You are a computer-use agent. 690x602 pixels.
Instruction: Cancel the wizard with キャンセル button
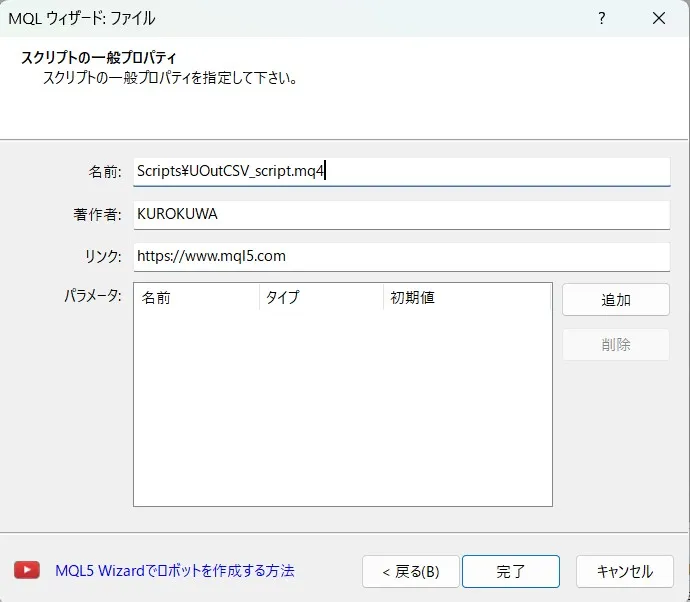pyautogui.click(x=625, y=572)
